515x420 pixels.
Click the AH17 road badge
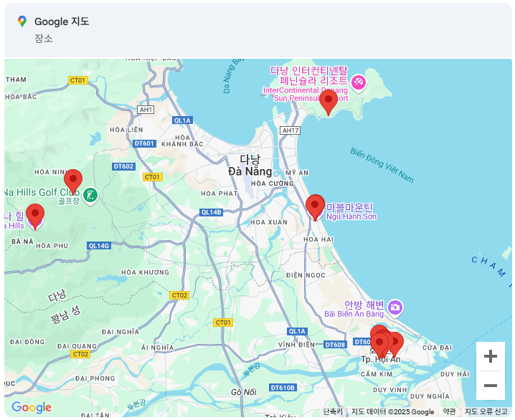tap(290, 130)
